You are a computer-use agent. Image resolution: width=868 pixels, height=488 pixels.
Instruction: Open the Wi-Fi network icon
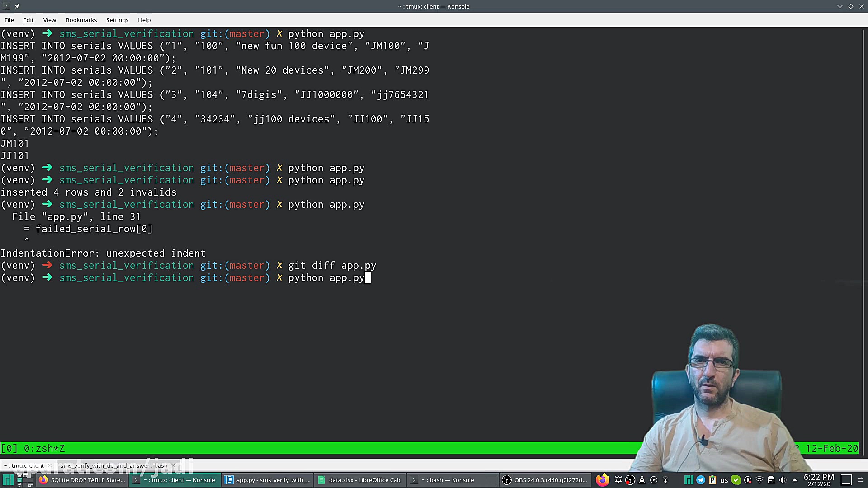pyautogui.click(x=759, y=480)
